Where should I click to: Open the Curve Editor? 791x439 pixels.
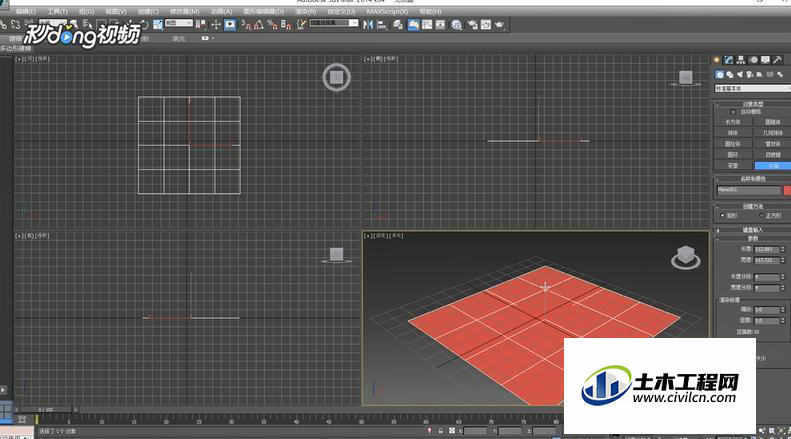pos(427,24)
